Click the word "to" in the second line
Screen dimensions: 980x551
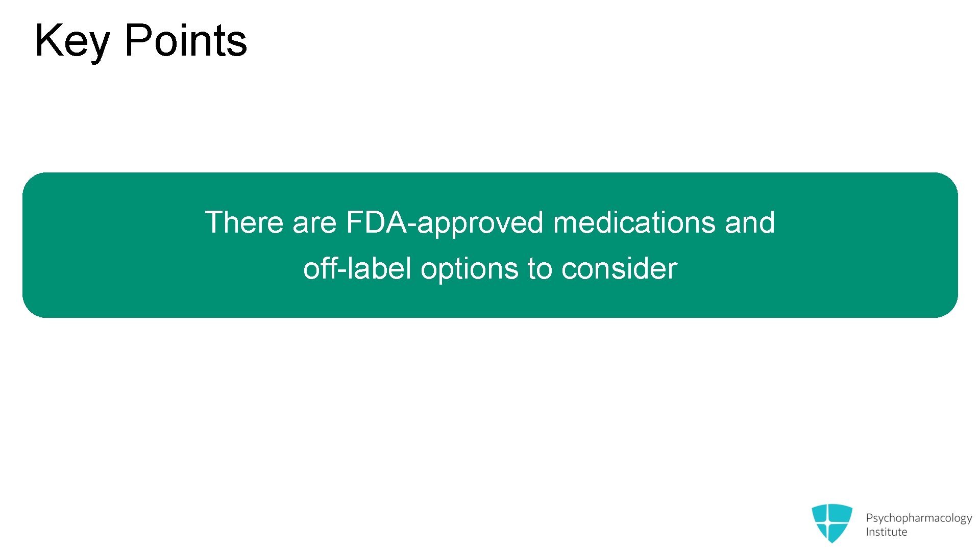click(x=540, y=269)
